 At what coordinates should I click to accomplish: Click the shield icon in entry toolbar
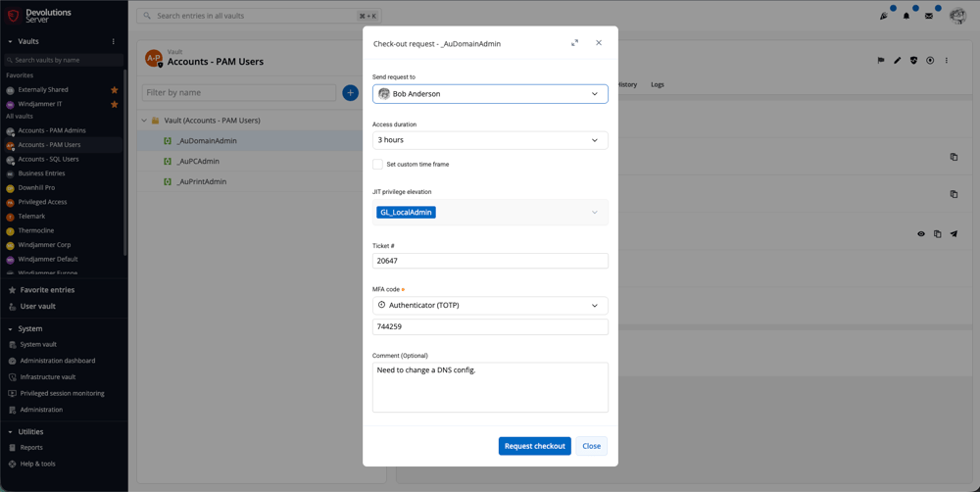(913, 61)
